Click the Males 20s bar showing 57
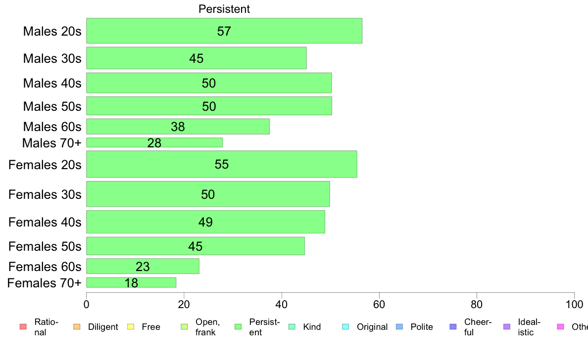 (224, 31)
